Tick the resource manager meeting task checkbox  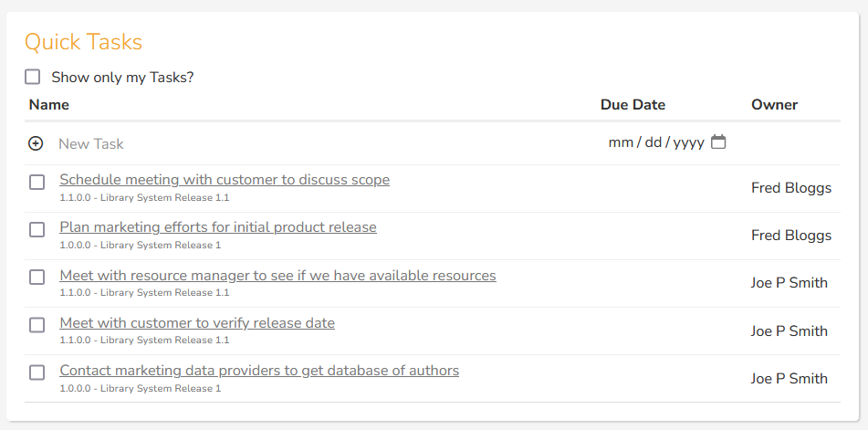click(37, 278)
